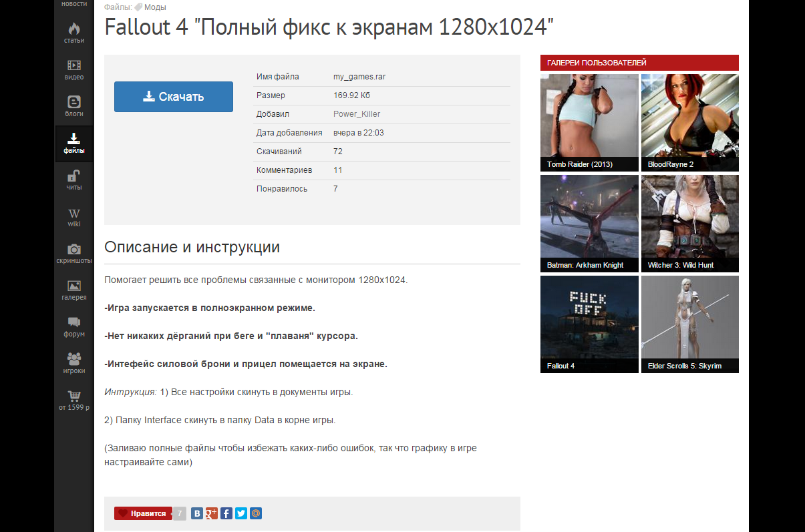This screenshot has width=805, height=532.
Task: Open BloodRayne 2 gallery thumbnail
Action: click(x=690, y=123)
